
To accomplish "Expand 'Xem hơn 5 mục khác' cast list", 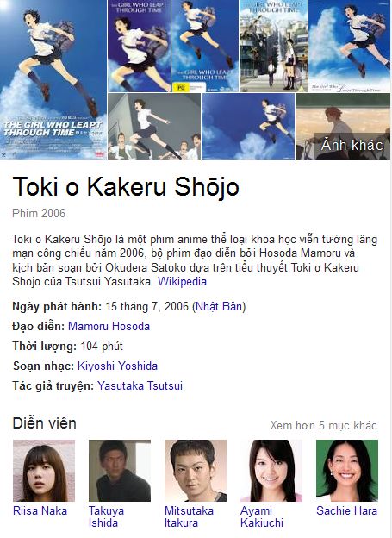I will coord(323,425).
